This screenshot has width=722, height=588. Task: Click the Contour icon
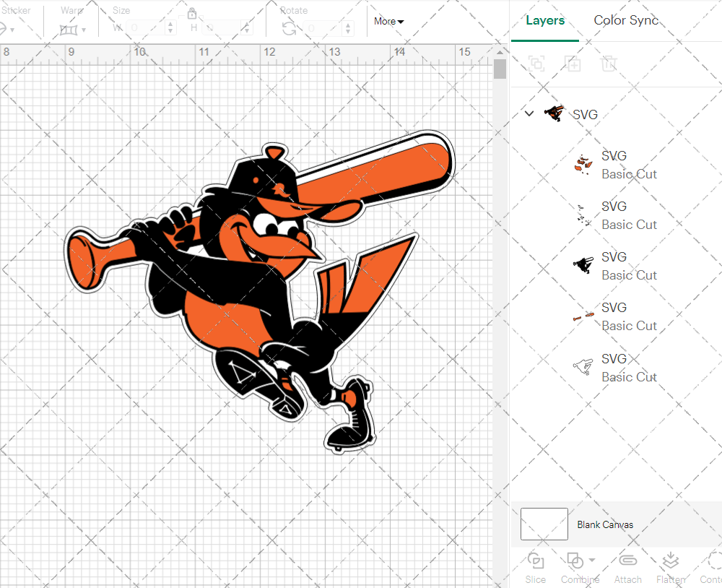pyautogui.click(x=714, y=561)
